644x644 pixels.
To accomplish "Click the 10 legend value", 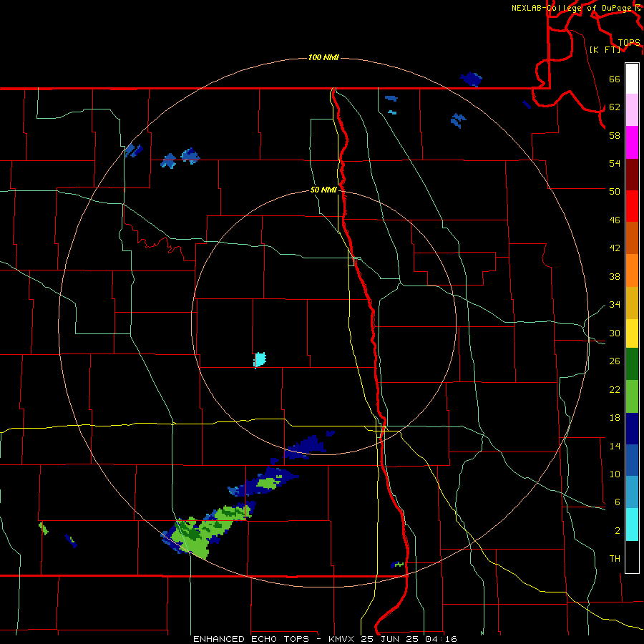I will tap(615, 474).
